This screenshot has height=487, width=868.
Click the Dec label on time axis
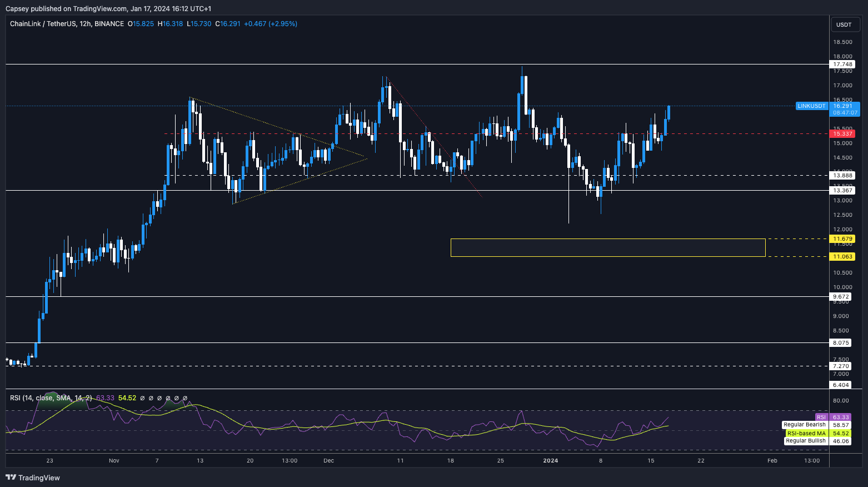pos(328,460)
